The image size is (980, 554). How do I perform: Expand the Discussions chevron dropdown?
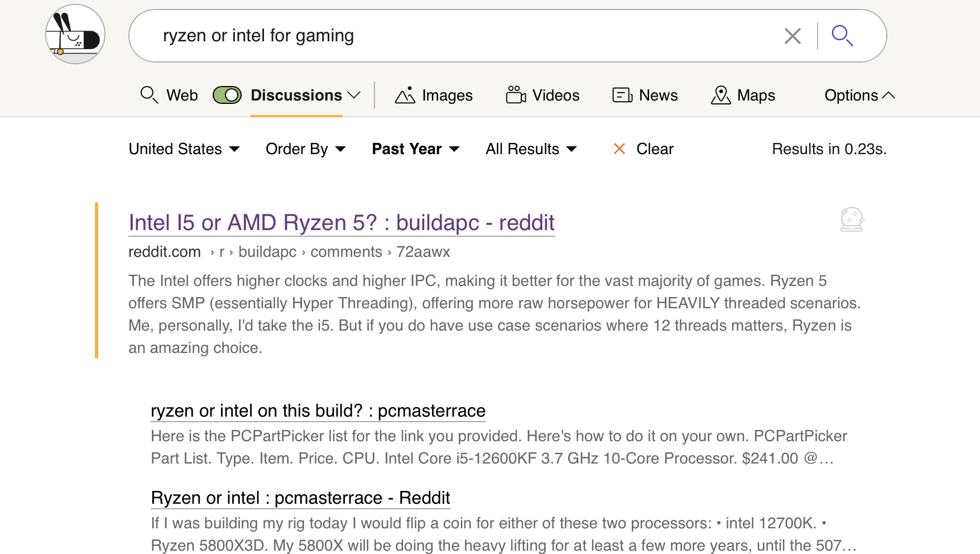point(354,95)
